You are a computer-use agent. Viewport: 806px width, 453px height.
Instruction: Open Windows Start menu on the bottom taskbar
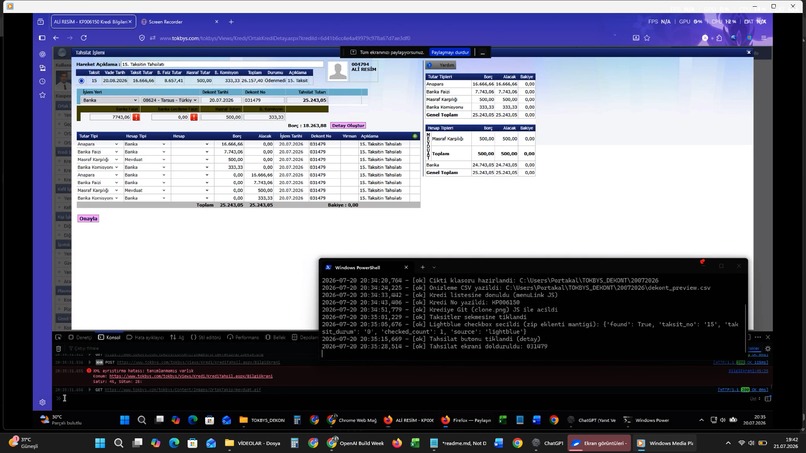point(100,443)
